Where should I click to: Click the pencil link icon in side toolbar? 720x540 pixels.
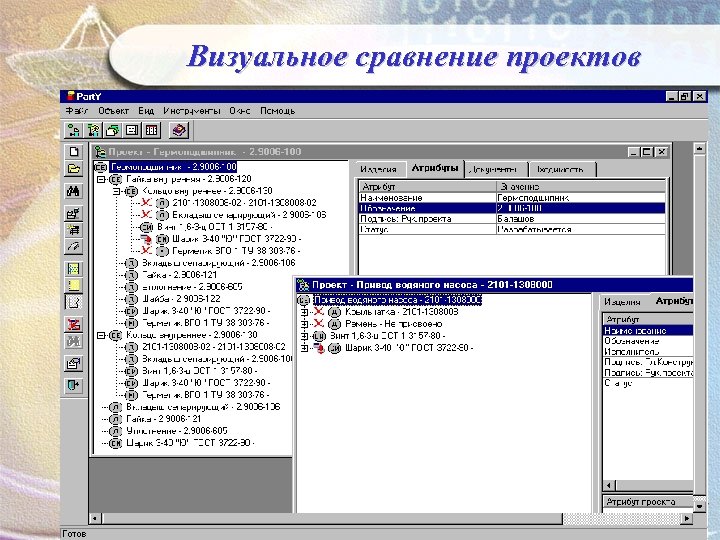[x=73, y=247]
